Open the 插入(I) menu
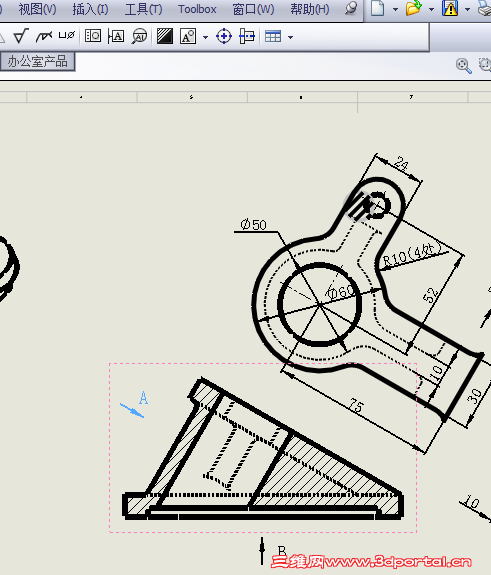 point(90,9)
